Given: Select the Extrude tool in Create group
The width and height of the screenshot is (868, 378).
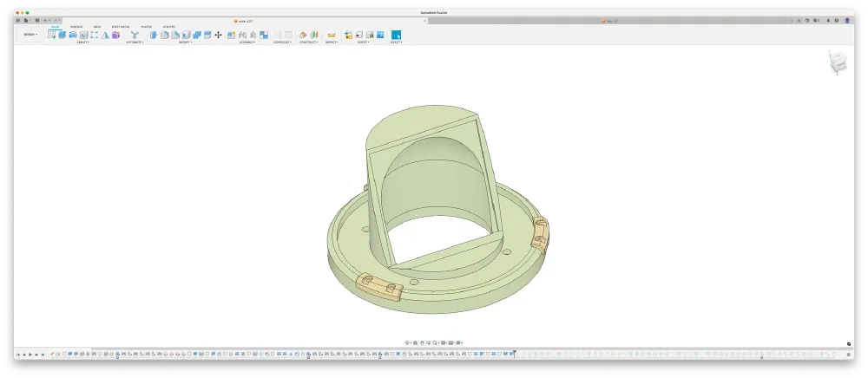Looking at the screenshot, I should [x=62, y=35].
